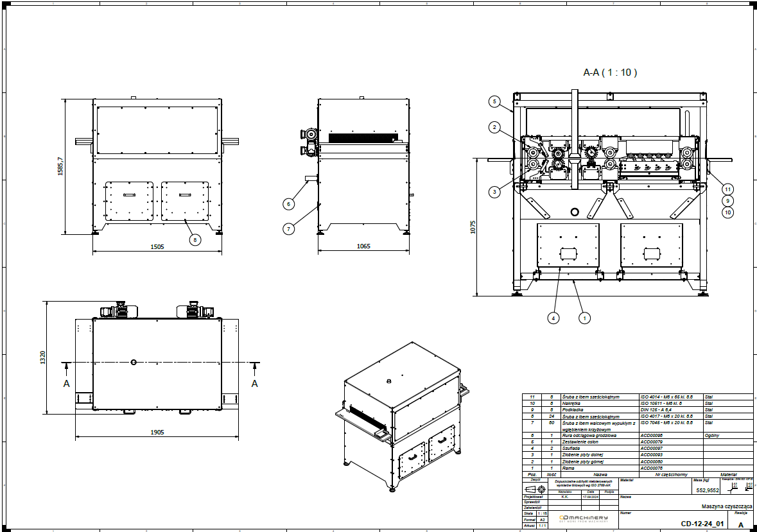Click the 1320 top view dimension

(42, 357)
